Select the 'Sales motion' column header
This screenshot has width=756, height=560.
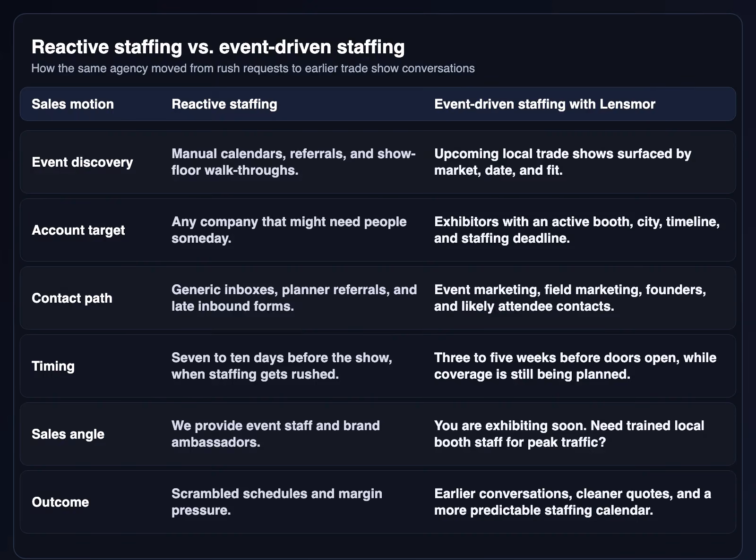point(73,104)
